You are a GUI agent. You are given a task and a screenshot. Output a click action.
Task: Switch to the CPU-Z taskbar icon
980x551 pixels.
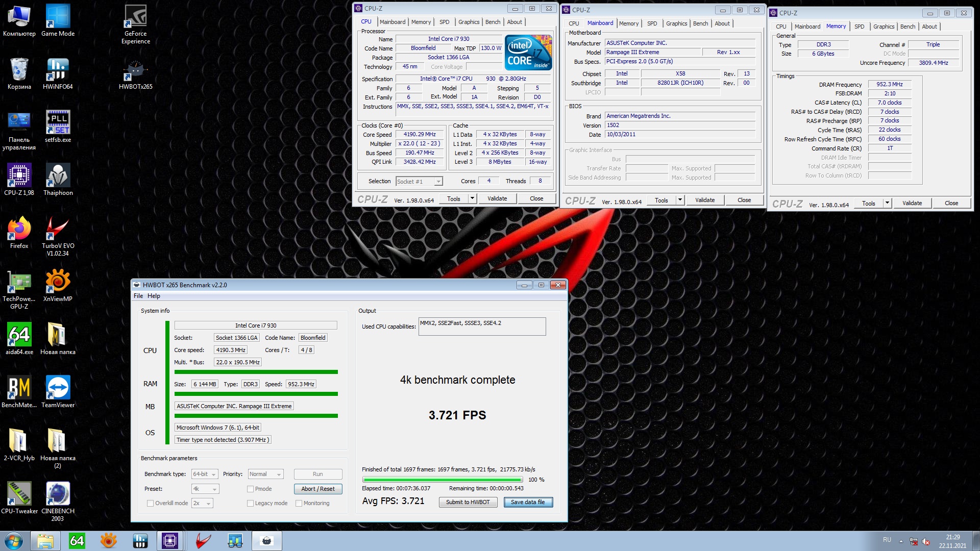(x=169, y=541)
